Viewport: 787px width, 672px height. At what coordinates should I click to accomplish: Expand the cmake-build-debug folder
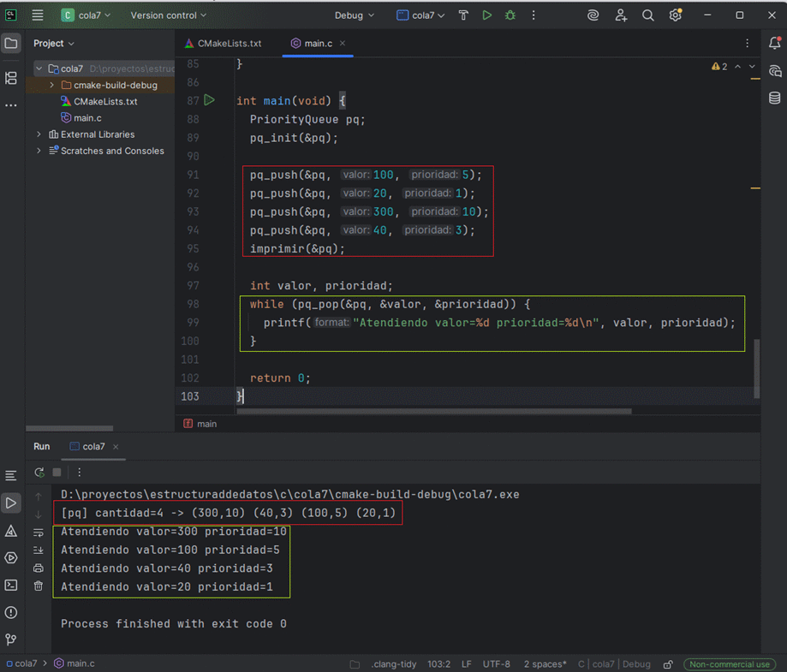click(x=52, y=86)
